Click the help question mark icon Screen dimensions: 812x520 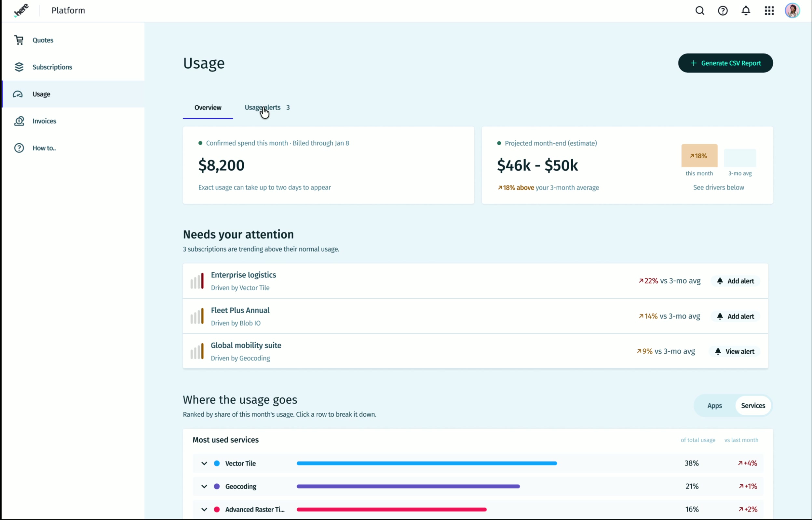coord(723,11)
